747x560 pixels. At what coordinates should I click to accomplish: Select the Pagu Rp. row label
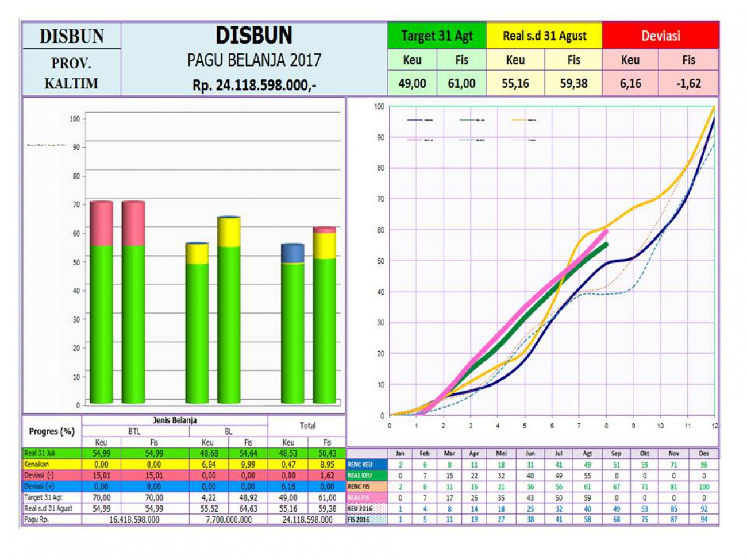(52, 519)
